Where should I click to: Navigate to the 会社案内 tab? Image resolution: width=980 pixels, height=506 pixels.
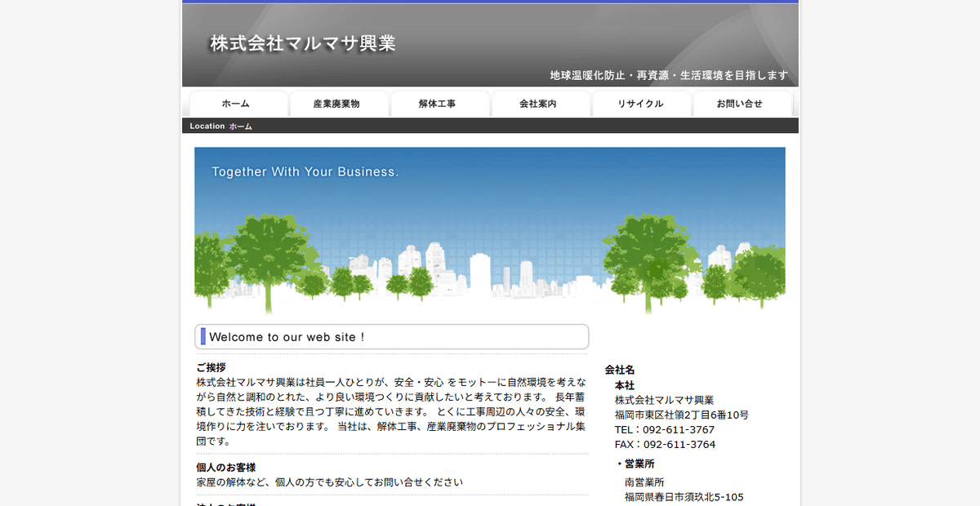tap(540, 103)
